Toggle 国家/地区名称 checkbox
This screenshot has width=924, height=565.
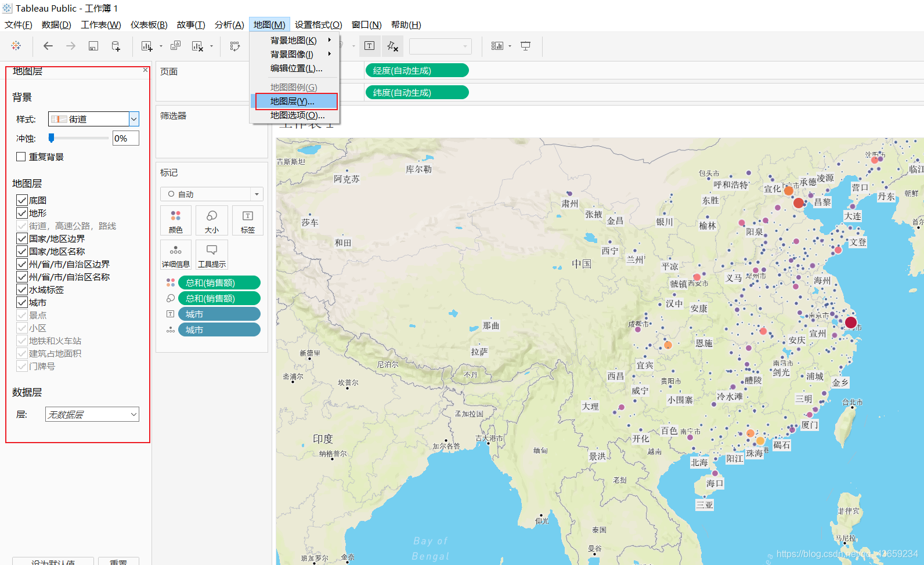point(22,251)
